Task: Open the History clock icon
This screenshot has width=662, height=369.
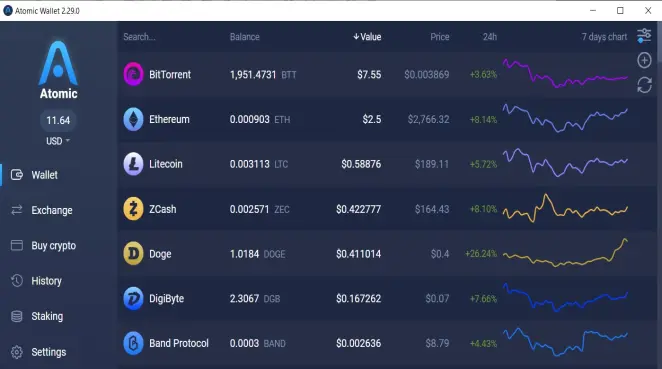Action: (17, 281)
